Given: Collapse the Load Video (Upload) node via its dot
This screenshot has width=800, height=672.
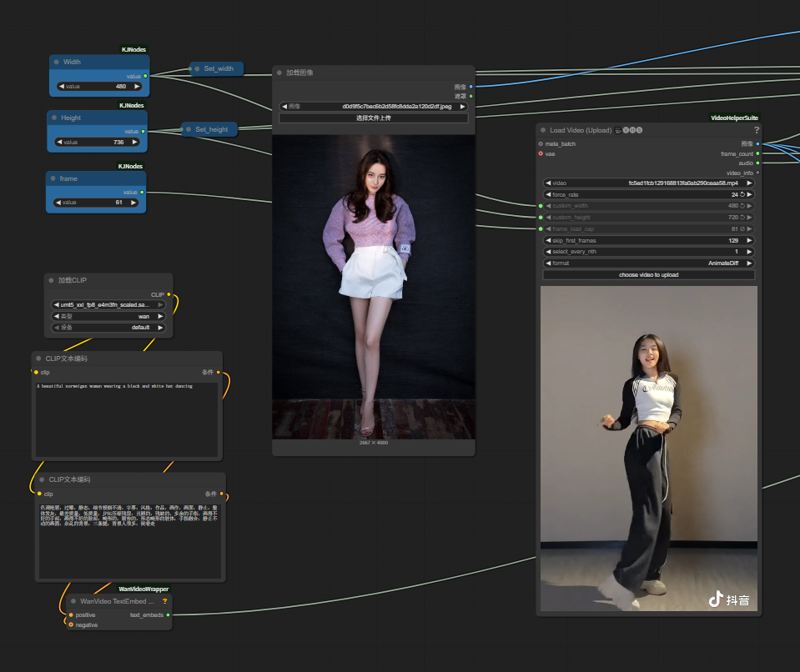Looking at the screenshot, I should pos(543,130).
